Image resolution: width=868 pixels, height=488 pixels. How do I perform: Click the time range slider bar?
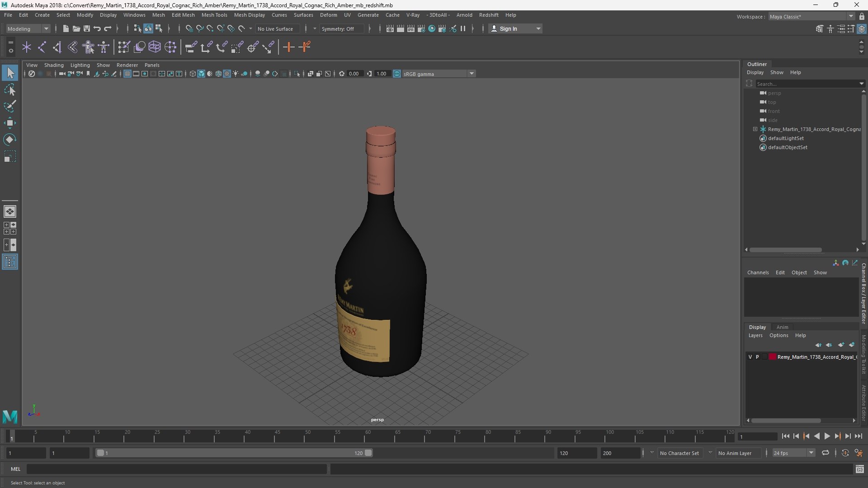[234, 453]
